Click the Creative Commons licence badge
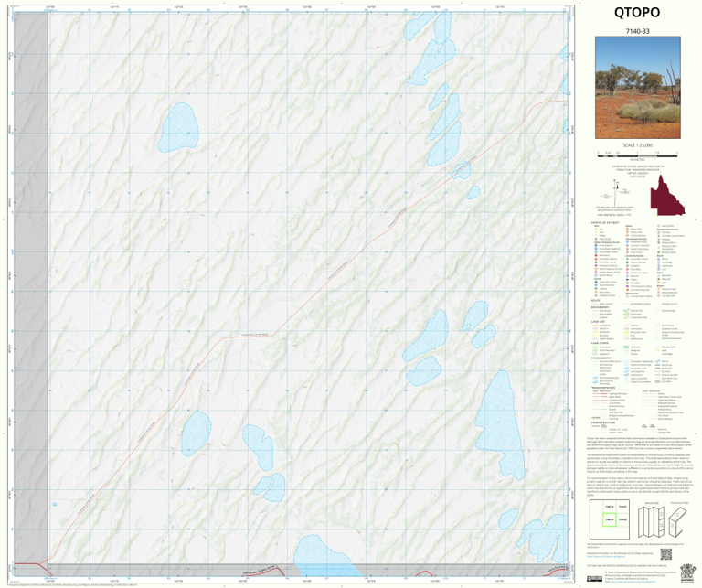 coord(595,579)
